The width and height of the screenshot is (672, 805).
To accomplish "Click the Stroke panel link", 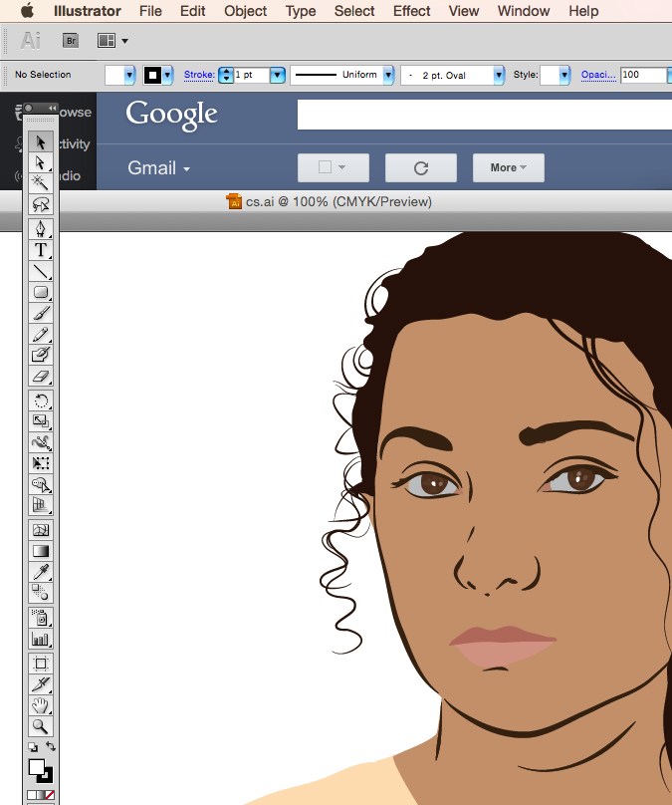I will point(199,75).
